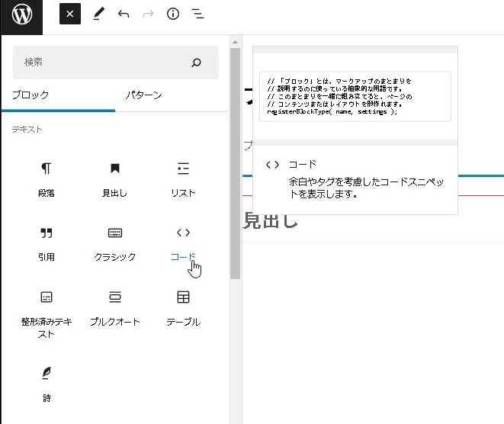Insert the 引用 quote block
The width and height of the screenshot is (504, 424).
pos(47,243)
